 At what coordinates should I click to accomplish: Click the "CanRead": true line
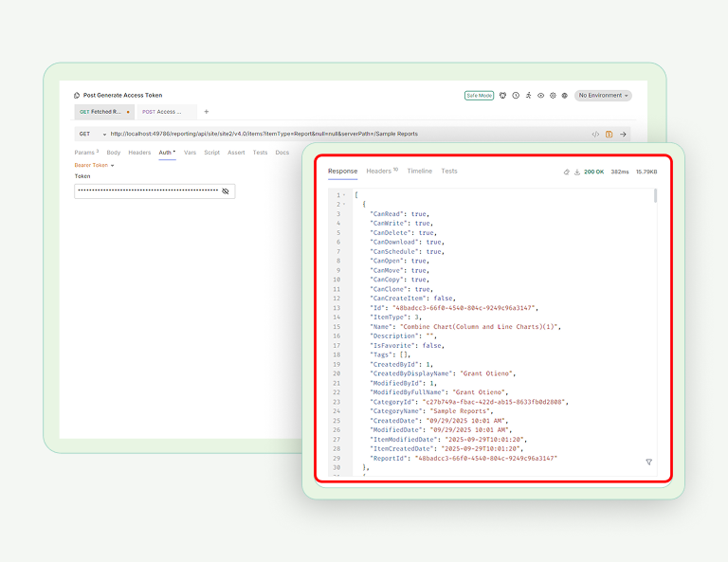(x=400, y=214)
